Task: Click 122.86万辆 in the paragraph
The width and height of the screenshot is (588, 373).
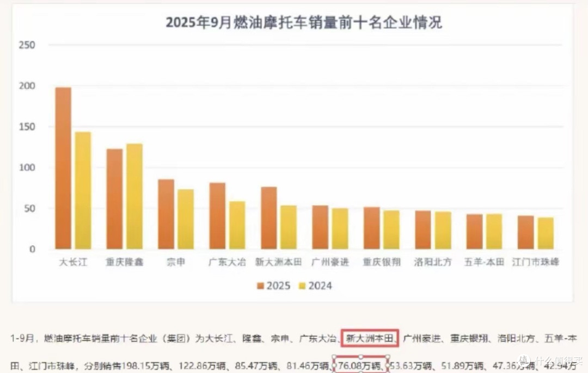Action: (203, 365)
